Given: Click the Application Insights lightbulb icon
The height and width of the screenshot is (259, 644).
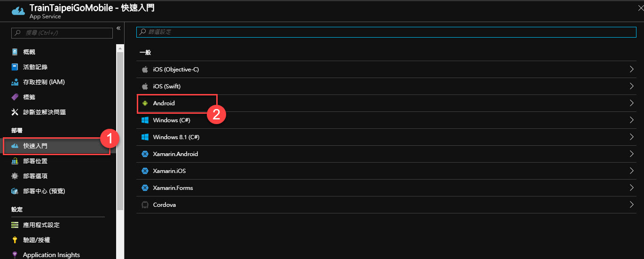Looking at the screenshot, I should point(15,255).
